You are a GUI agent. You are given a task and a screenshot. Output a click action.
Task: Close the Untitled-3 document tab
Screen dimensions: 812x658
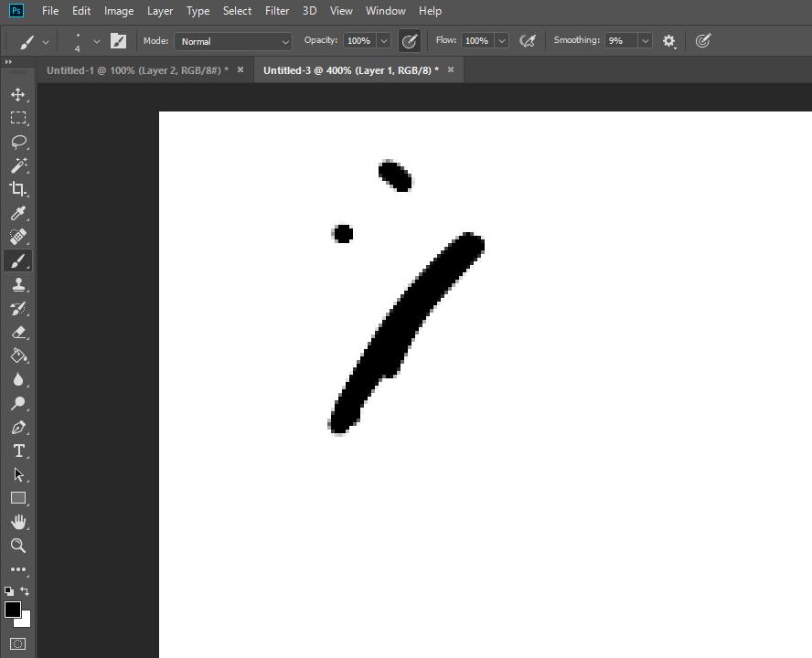[x=451, y=69]
